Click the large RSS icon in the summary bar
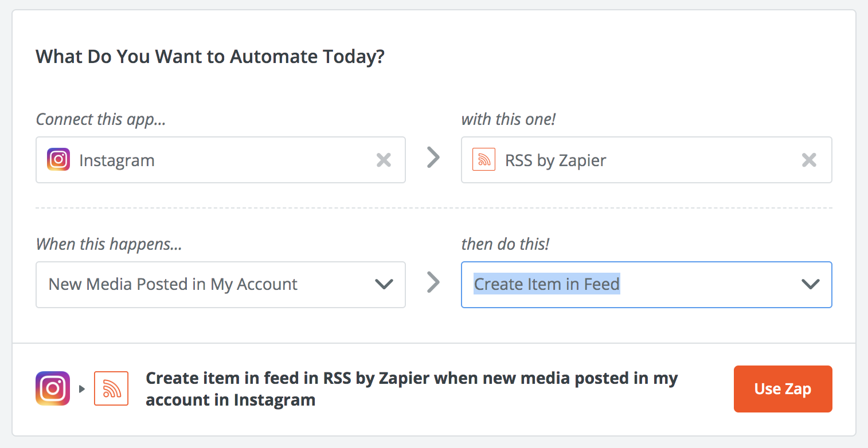Screen dimensions: 868x448 111,388
